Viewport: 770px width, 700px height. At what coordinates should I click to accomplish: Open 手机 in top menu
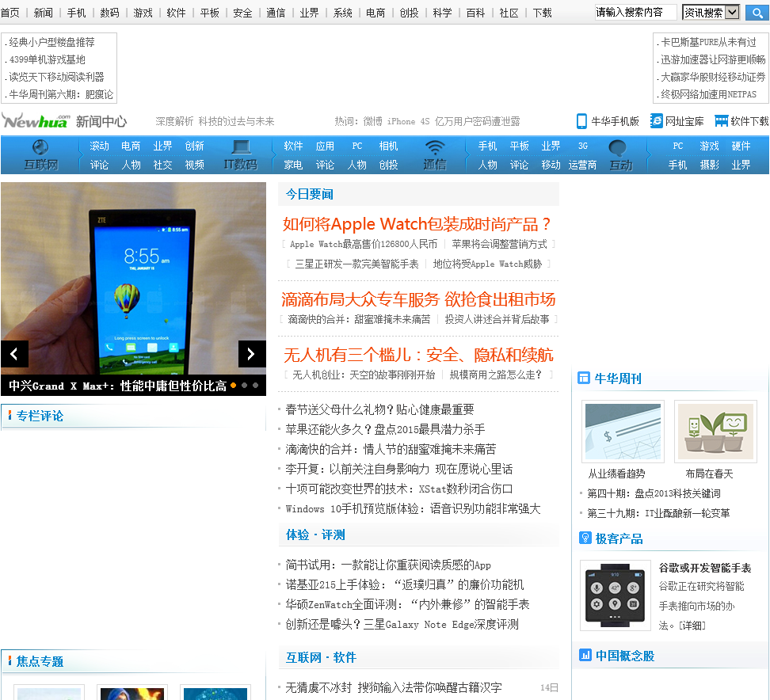coord(76,13)
